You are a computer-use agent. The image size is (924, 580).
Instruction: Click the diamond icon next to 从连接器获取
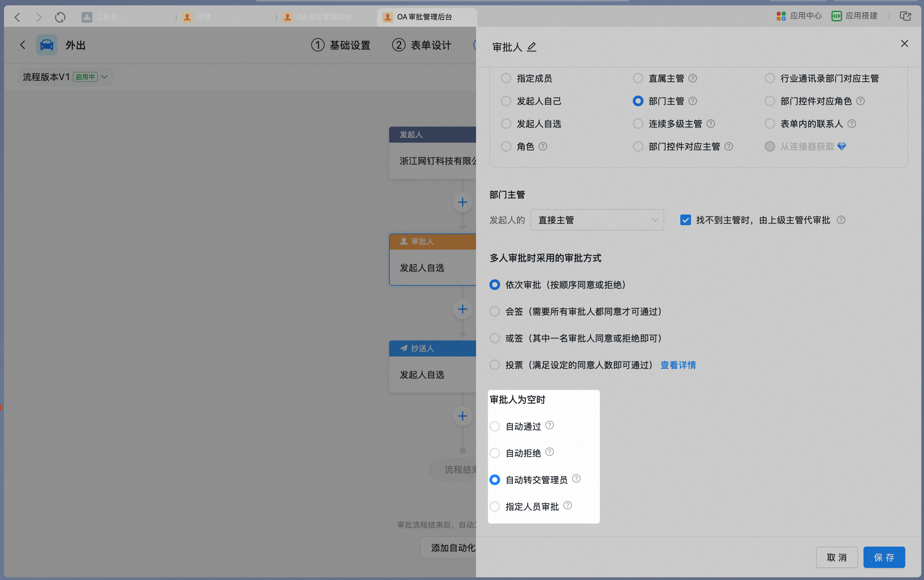(x=842, y=146)
